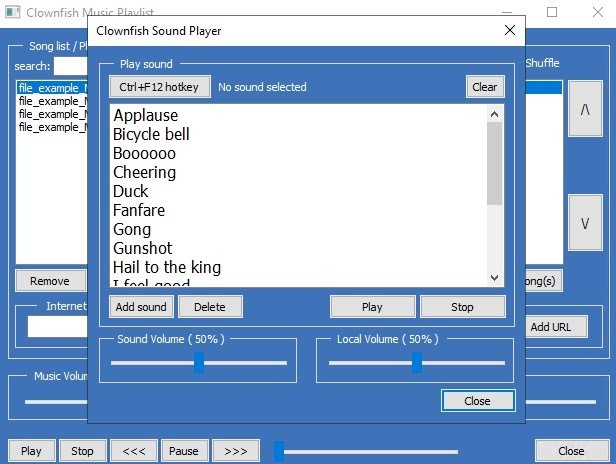Screen dimensions: 616x464
Task: Select Duck sound
Action: pyautogui.click(x=300, y=191)
